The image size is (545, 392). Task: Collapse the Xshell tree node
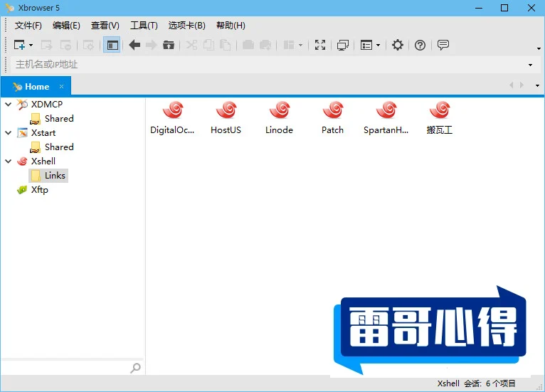point(9,161)
